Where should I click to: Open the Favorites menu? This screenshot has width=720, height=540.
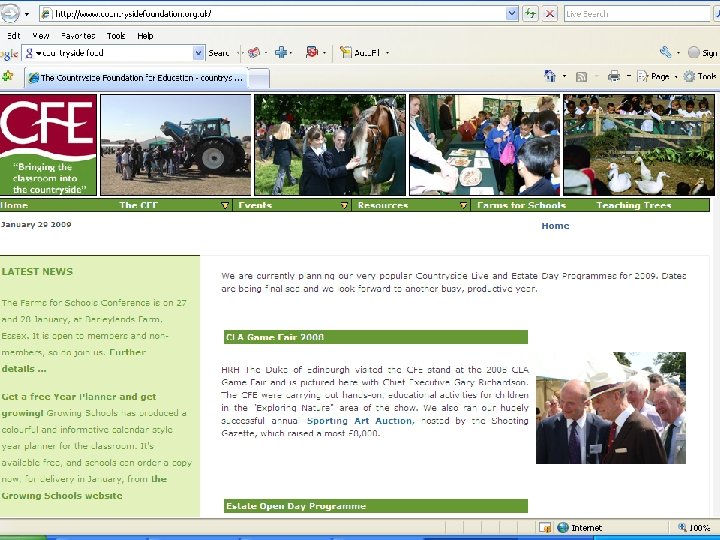pyautogui.click(x=78, y=36)
